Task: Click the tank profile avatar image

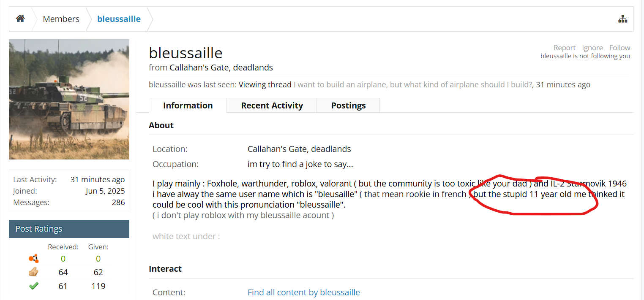Action: (x=69, y=99)
